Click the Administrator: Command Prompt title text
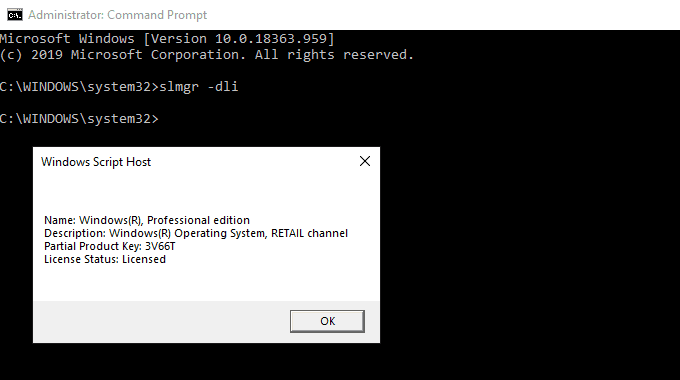The image size is (680, 380). [118, 15]
